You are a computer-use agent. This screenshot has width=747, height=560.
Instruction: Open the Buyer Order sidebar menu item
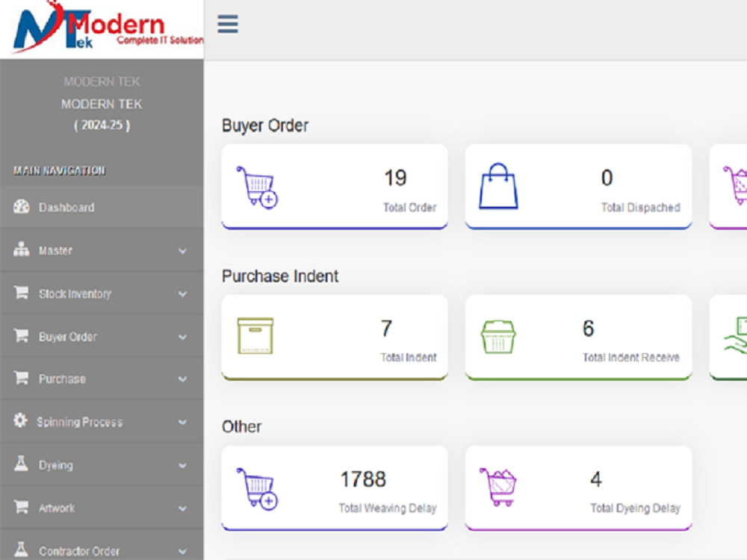tap(102, 336)
